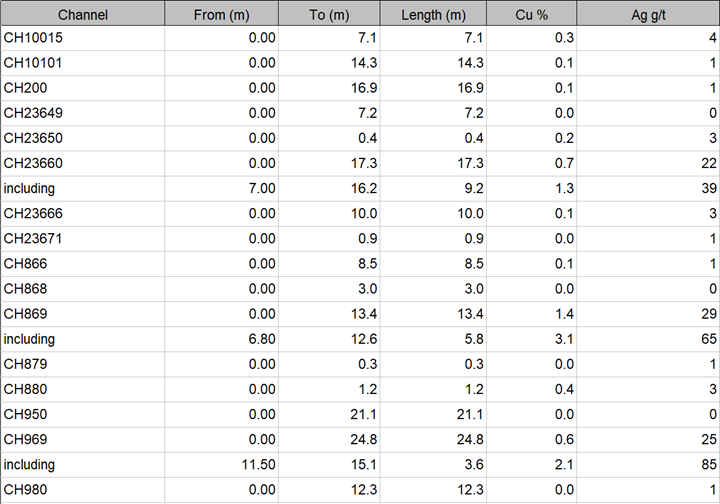Viewport: 720px width, 504px height.
Task: Click the Ag g/t value 39 cell
Action: click(x=648, y=188)
